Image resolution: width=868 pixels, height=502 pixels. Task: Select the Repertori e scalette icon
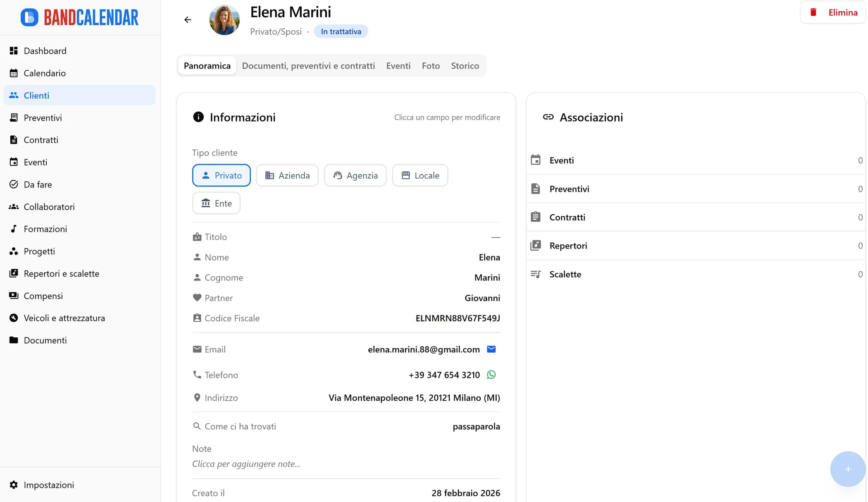[14, 273]
